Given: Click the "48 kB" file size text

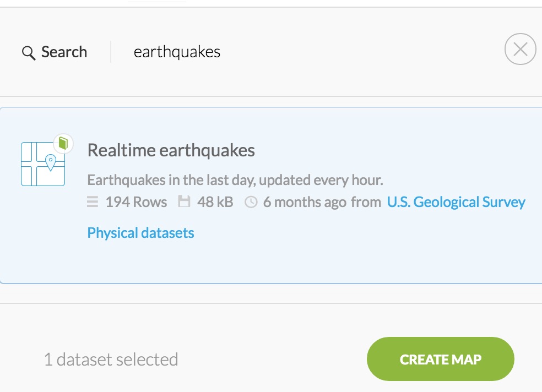Looking at the screenshot, I should pyautogui.click(x=215, y=202).
